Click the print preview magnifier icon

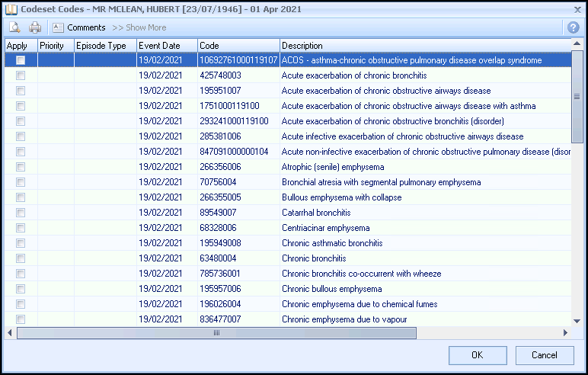[x=14, y=27]
